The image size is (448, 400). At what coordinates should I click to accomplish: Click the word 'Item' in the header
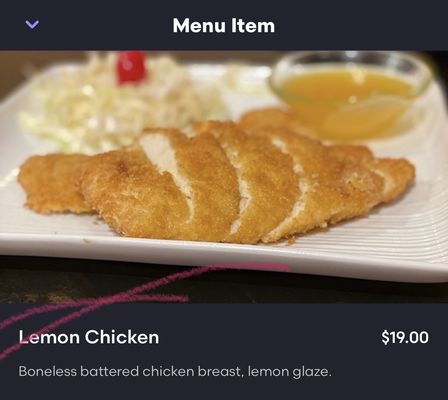point(253,25)
